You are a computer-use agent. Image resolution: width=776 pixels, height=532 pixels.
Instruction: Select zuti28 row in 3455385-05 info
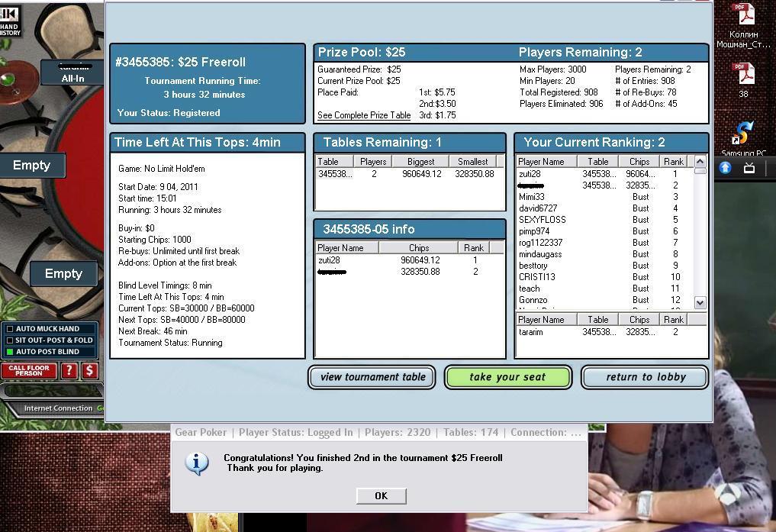[x=410, y=260]
